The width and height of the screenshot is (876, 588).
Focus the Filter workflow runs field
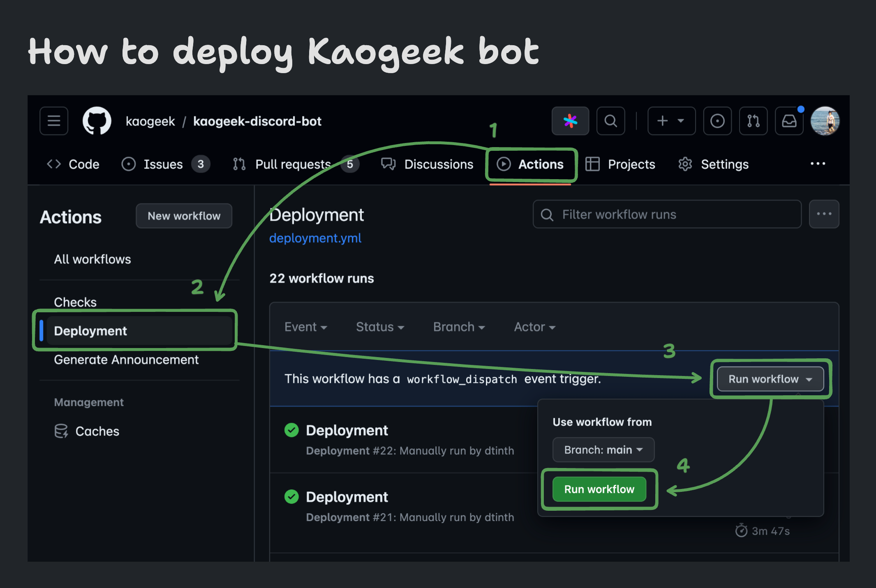[x=667, y=214]
